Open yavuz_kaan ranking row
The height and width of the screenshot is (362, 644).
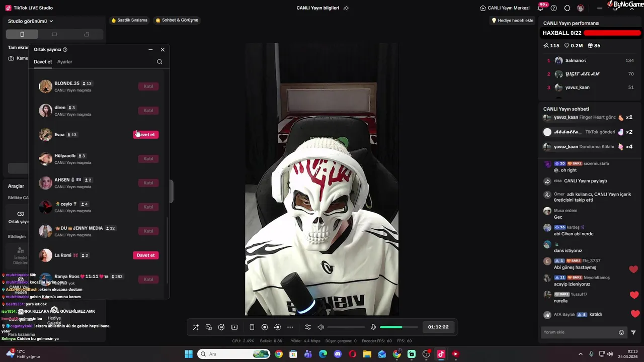pos(590,87)
